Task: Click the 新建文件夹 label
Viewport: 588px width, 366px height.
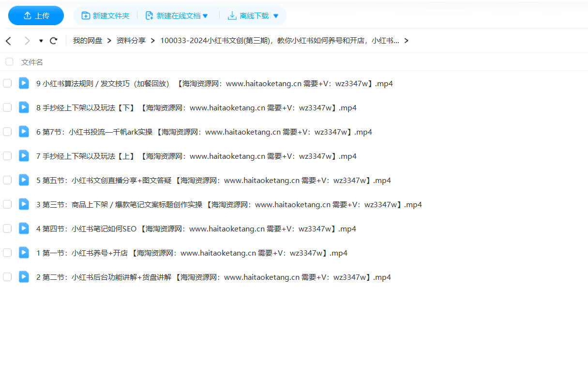Action: [111, 15]
